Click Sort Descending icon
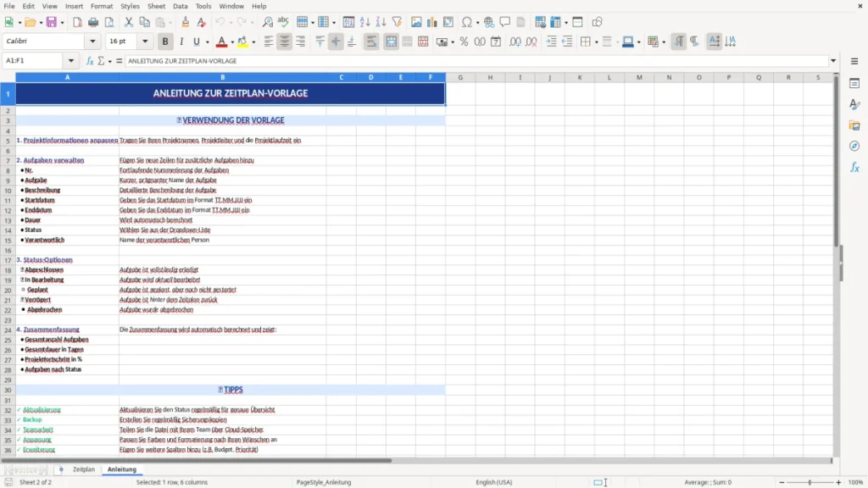This screenshot has height=488, width=868. click(381, 22)
